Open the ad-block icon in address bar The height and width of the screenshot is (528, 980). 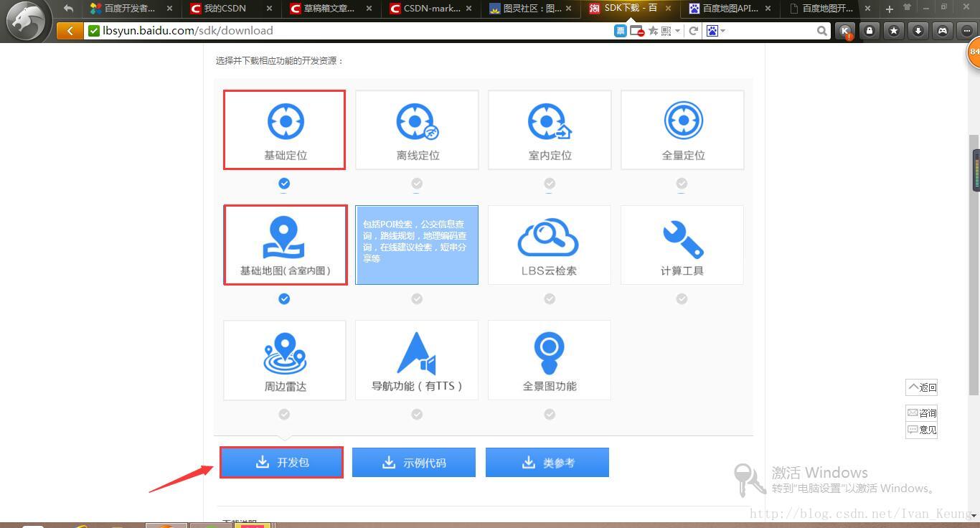click(x=636, y=31)
